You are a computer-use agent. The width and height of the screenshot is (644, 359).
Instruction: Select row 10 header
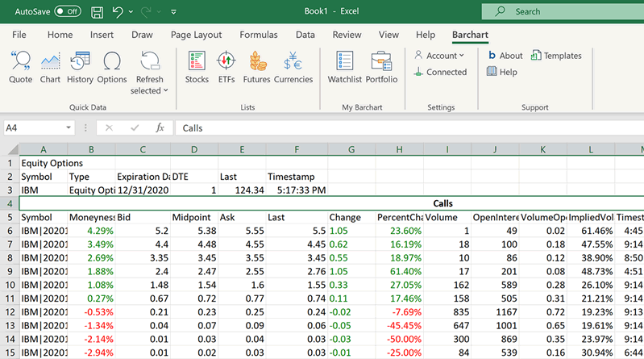[x=10, y=285]
